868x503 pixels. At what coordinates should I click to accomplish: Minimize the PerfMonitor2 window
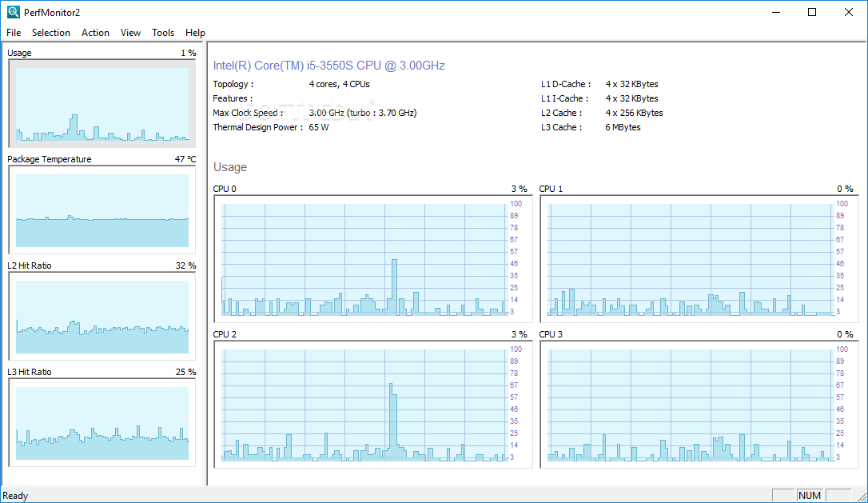776,12
